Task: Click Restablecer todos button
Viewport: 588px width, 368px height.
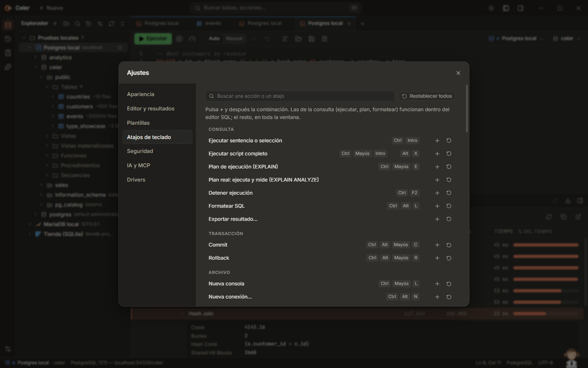Action: pyautogui.click(x=427, y=96)
